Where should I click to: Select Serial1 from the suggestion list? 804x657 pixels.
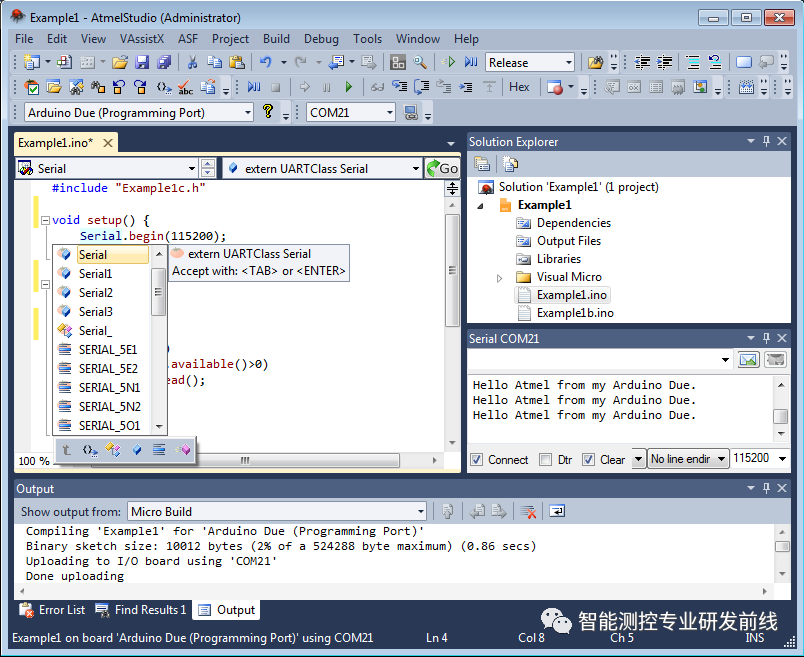[x=95, y=274]
